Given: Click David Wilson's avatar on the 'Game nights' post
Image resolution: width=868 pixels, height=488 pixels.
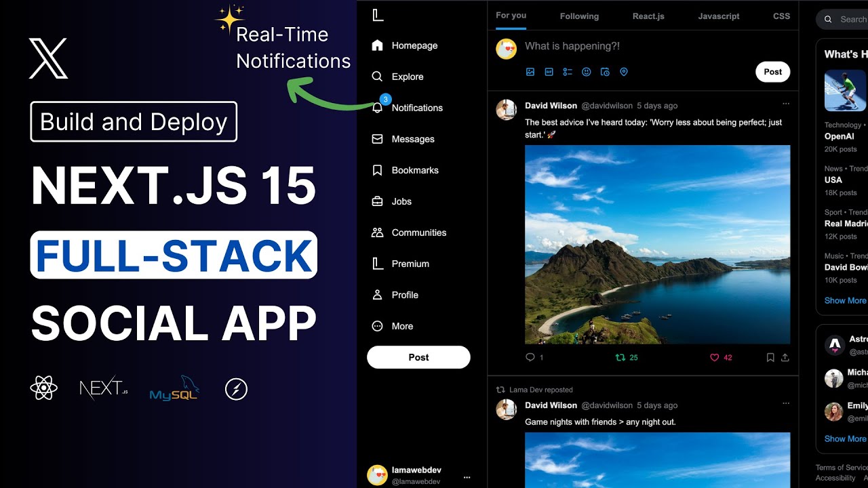Looking at the screenshot, I should point(506,409).
